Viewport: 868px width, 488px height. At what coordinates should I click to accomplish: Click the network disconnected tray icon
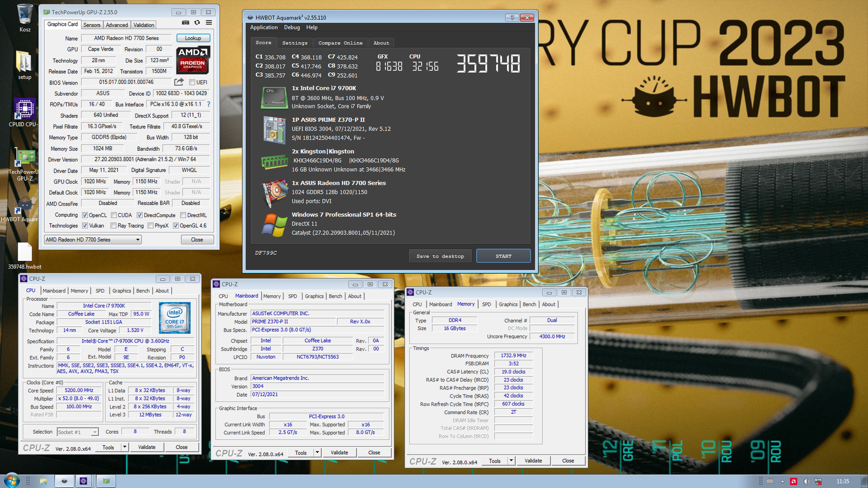point(818,481)
